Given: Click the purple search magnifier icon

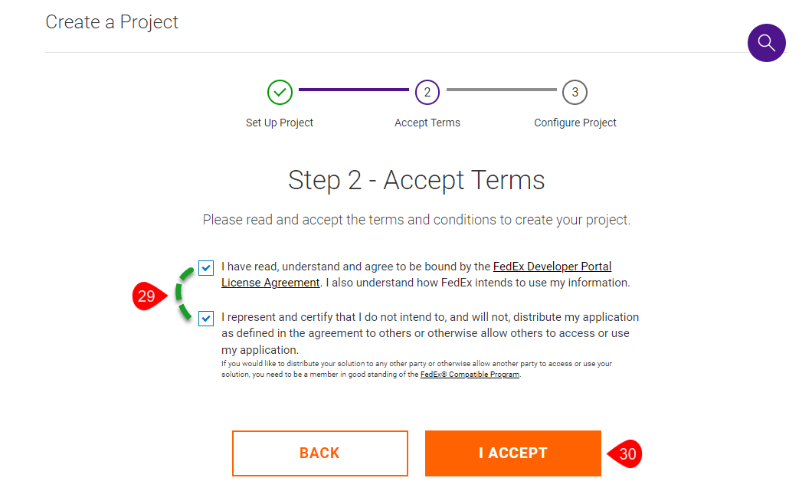Looking at the screenshot, I should pyautogui.click(x=767, y=43).
